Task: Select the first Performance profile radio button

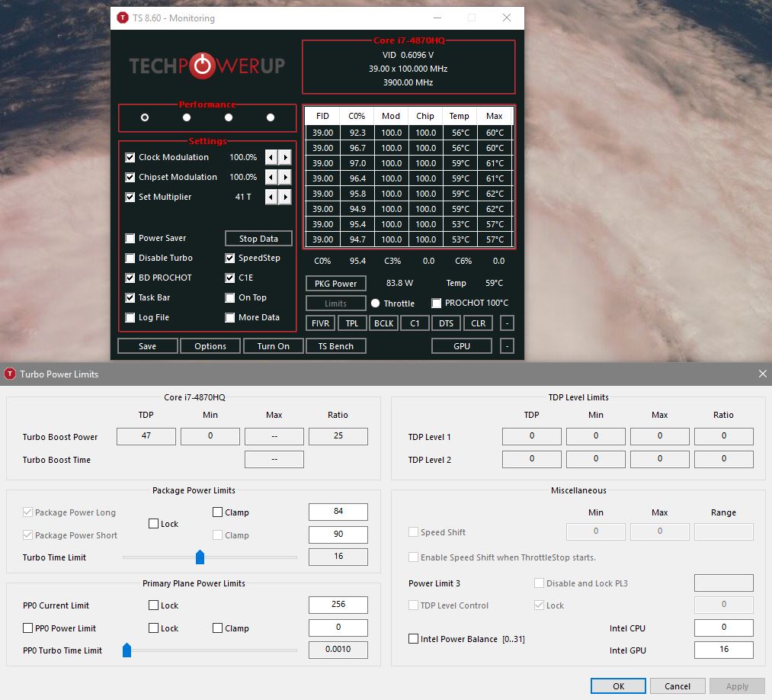Action: point(145,117)
